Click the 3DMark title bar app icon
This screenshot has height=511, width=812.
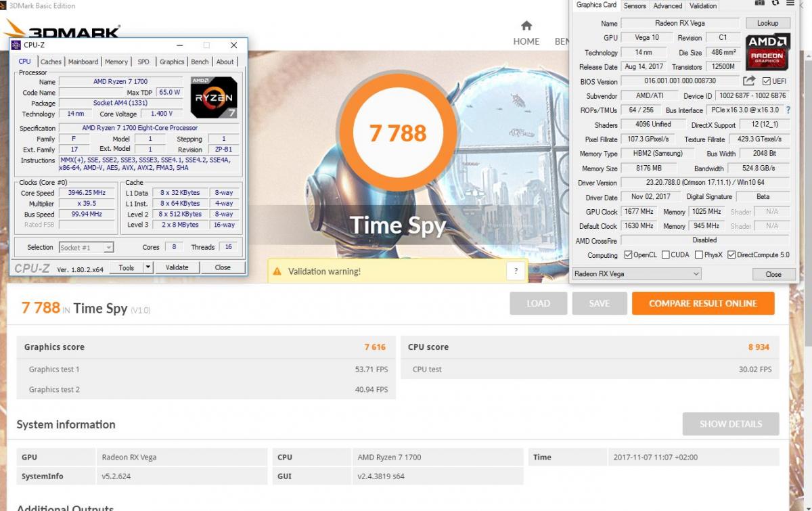[x=4, y=5]
